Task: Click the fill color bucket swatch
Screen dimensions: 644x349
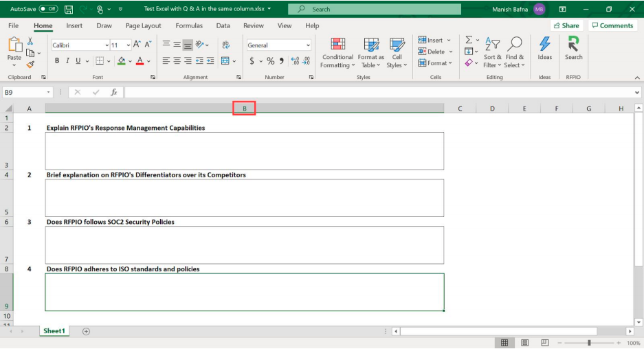Action: coord(122,60)
